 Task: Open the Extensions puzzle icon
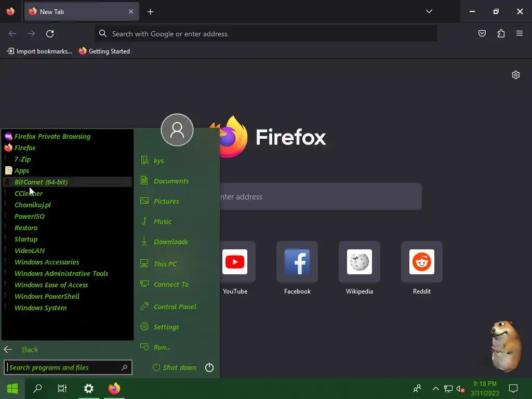pyautogui.click(x=501, y=33)
